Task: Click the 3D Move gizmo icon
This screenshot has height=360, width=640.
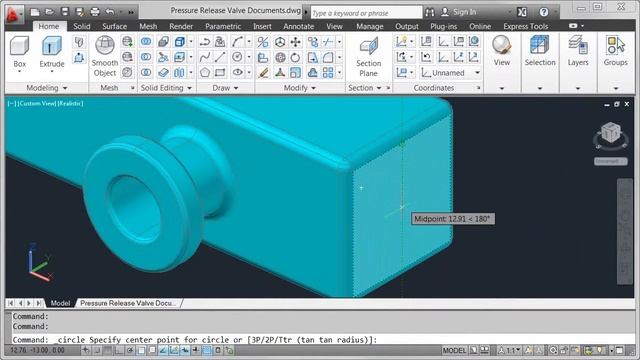Action: click(x=280, y=41)
